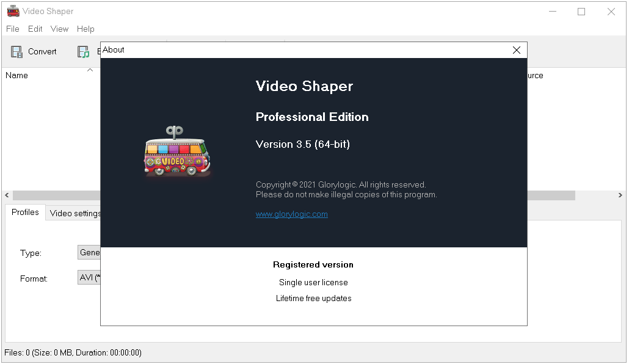The width and height of the screenshot is (629, 364).
Task: Switch to the Profiles tab
Action: (x=25, y=213)
